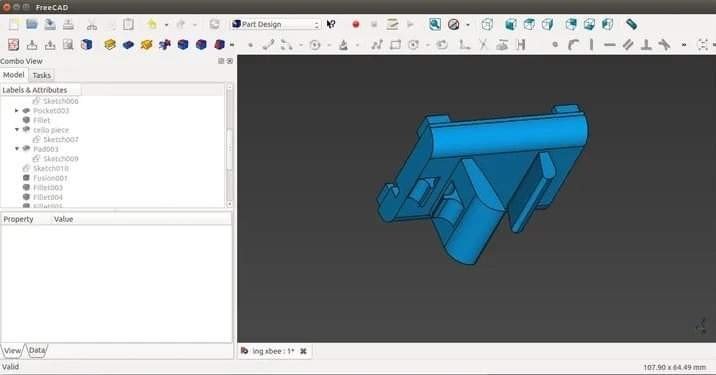
Task: Select Fillet003 in the model tree
Action: coord(48,187)
